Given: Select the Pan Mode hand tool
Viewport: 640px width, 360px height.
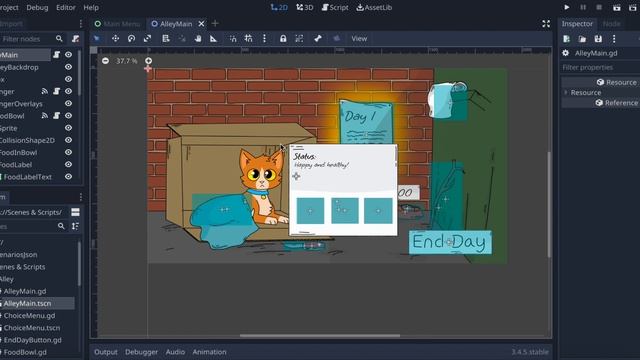Looking at the screenshot, I should pos(198,38).
